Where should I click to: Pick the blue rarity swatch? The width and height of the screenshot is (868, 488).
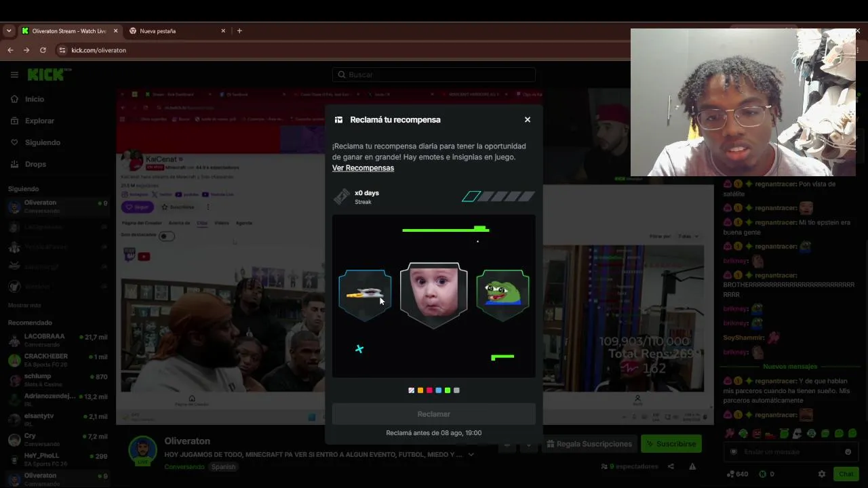pyautogui.click(x=438, y=390)
